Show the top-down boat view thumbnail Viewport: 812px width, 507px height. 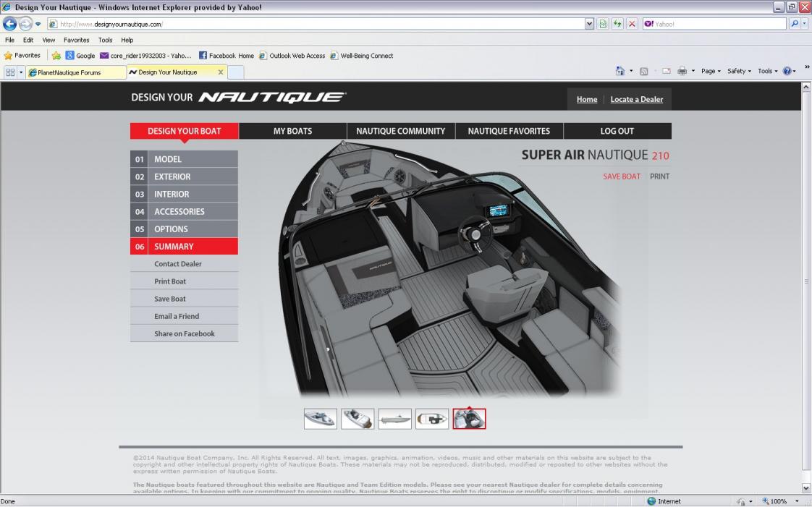(x=432, y=419)
